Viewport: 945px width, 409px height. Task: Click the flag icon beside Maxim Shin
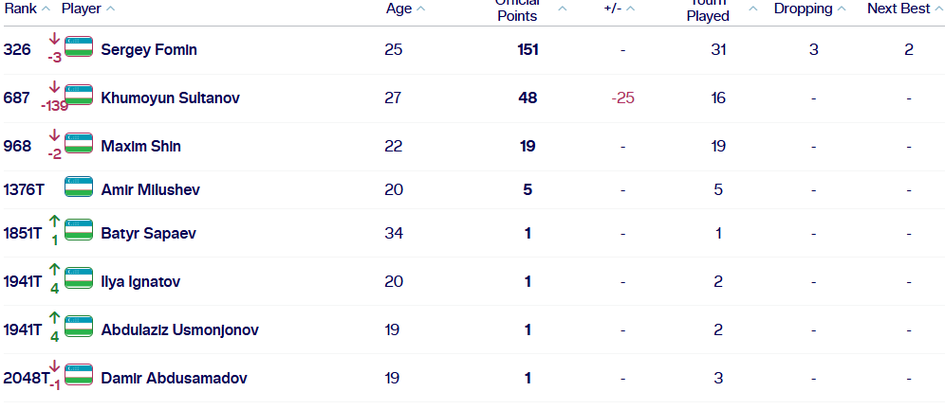[x=79, y=144]
